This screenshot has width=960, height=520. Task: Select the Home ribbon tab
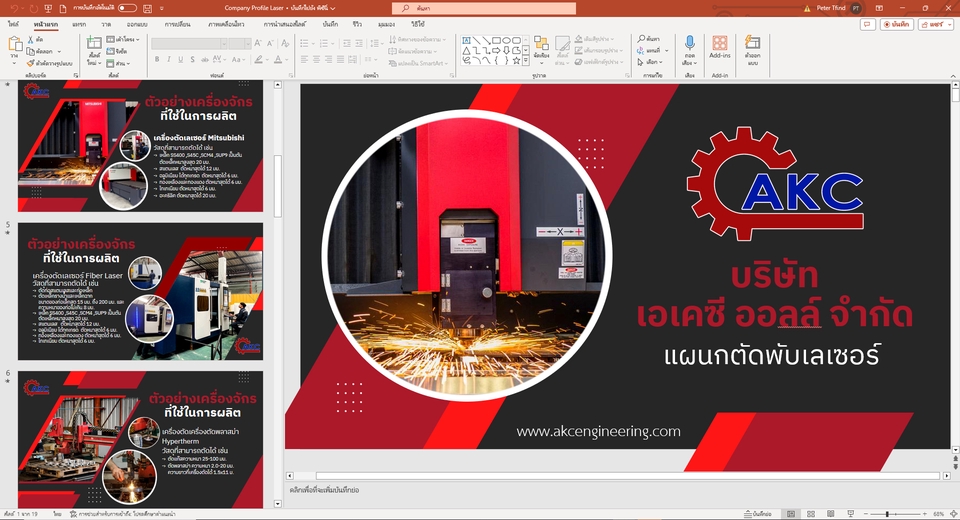tap(46, 24)
